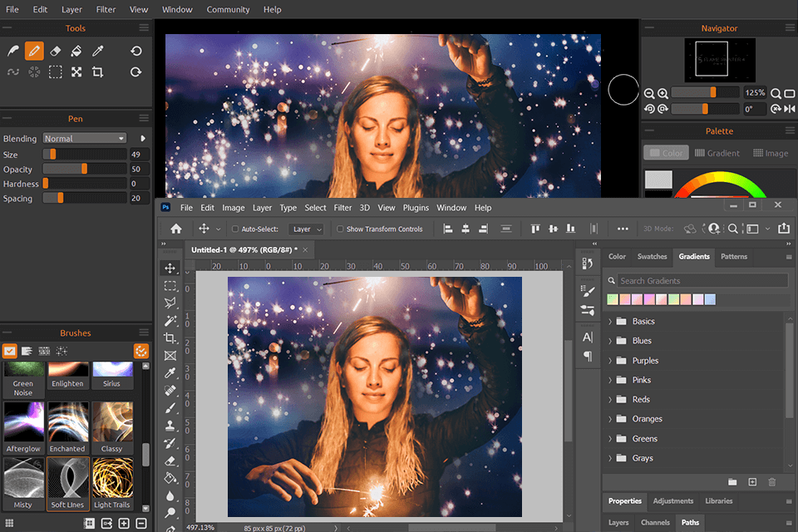Open the Photoshop Filter menu
The image size is (798, 532).
pyautogui.click(x=342, y=208)
